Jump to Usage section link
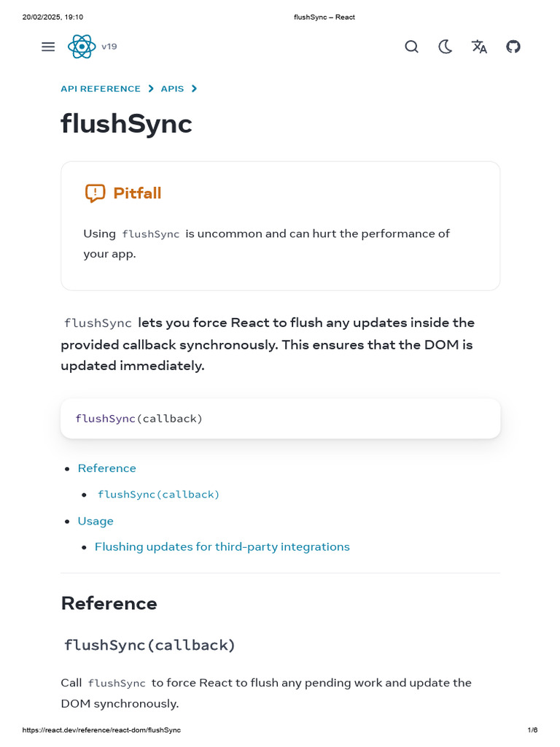The width and height of the screenshot is (560, 747). pos(96,521)
